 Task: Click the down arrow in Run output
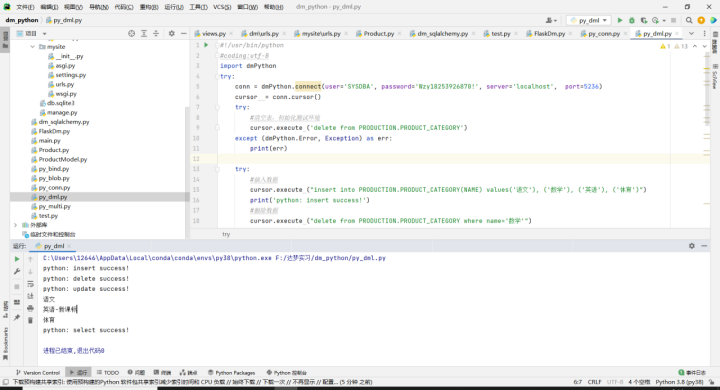click(x=30, y=271)
